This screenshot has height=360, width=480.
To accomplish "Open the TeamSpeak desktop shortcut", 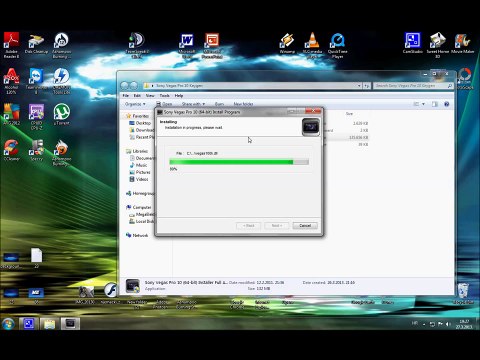I will [137, 45].
